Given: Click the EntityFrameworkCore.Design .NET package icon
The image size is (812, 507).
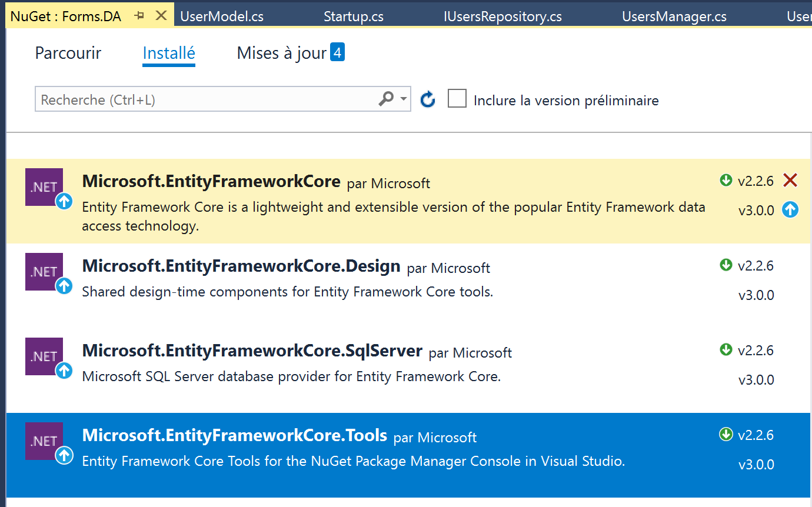Looking at the screenshot, I should pyautogui.click(x=44, y=272).
